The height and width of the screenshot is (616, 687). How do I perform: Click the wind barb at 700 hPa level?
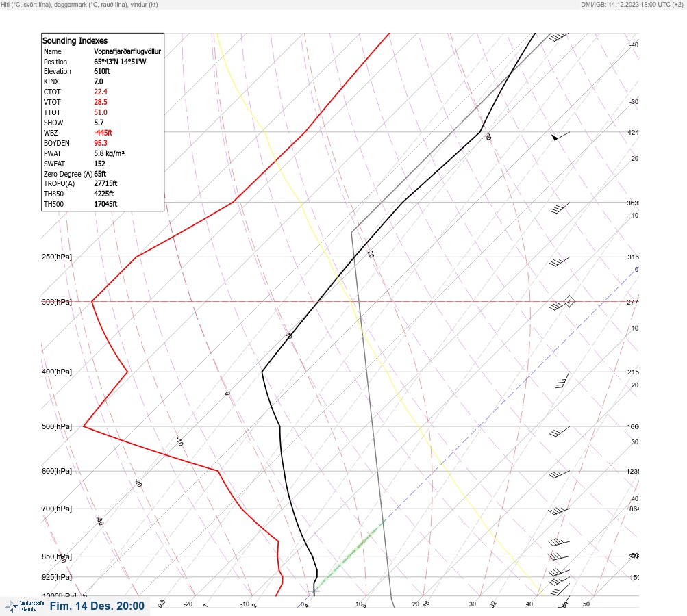pos(559,511)
